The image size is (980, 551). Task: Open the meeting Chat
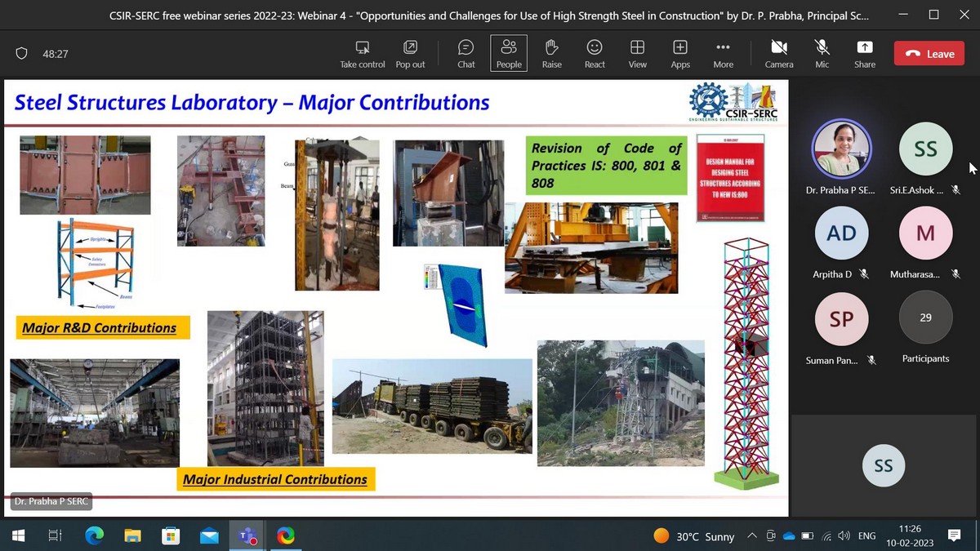pos(466,54)
